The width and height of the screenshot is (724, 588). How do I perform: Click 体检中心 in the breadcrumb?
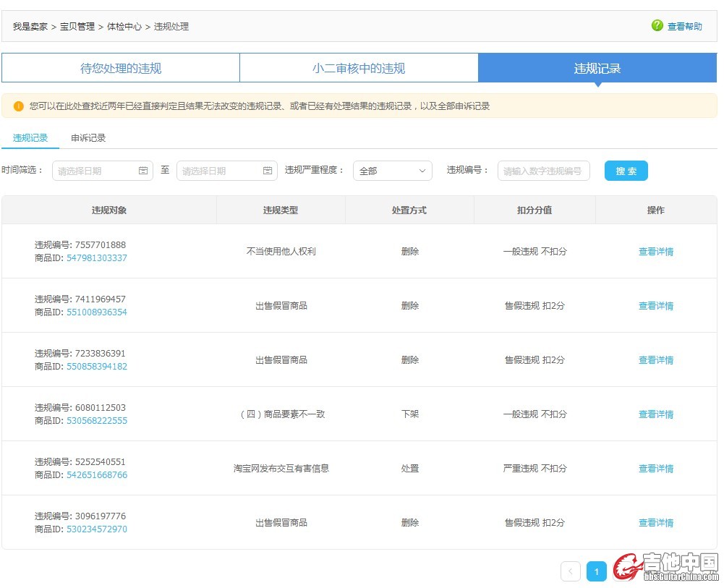pyautogui.click(x=124, y=27)
